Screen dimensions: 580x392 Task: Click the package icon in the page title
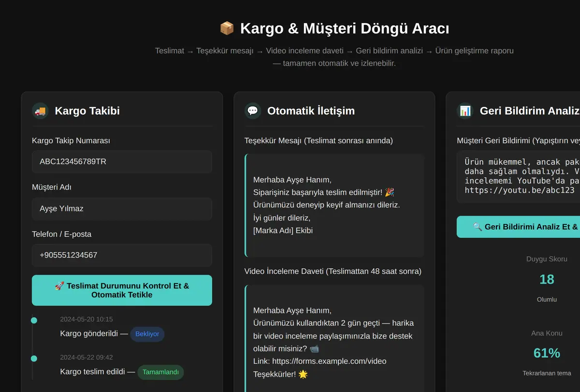(227, 29)
